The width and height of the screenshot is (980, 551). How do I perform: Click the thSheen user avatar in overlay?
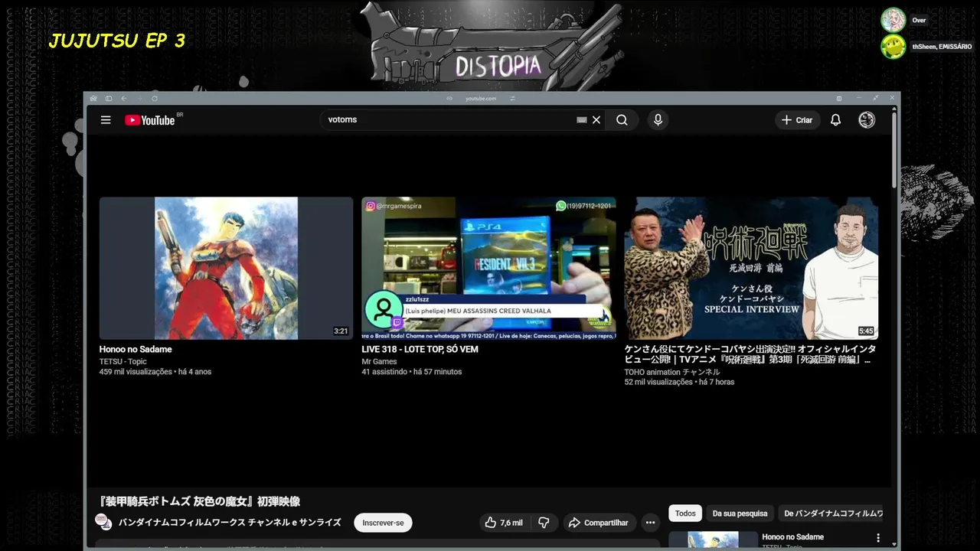pos(893,47)
